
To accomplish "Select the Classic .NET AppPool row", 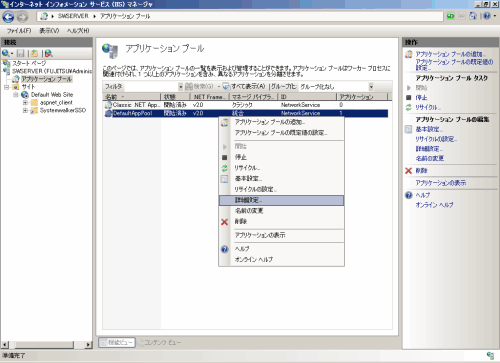I will 245,105.
